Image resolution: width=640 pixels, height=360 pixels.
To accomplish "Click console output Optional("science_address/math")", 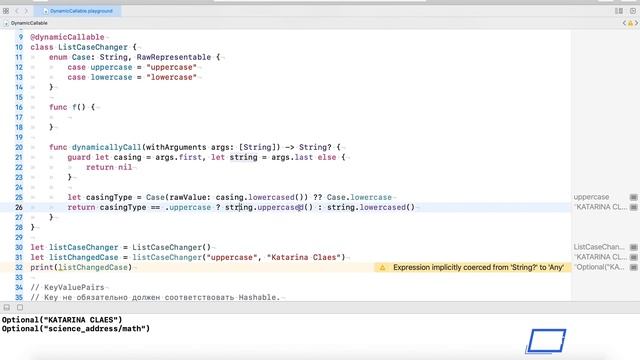I will (x=76, y=329).
